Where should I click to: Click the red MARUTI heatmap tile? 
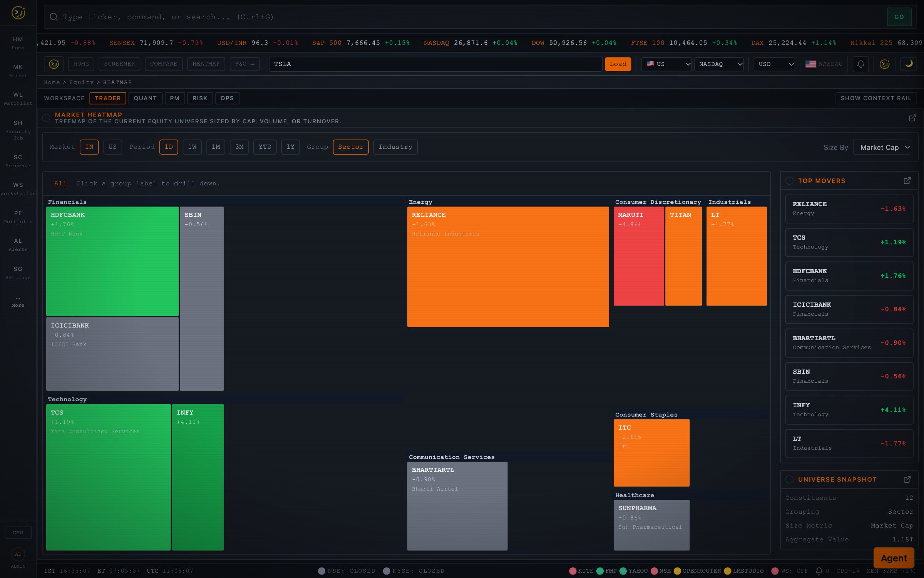[639, 256]
